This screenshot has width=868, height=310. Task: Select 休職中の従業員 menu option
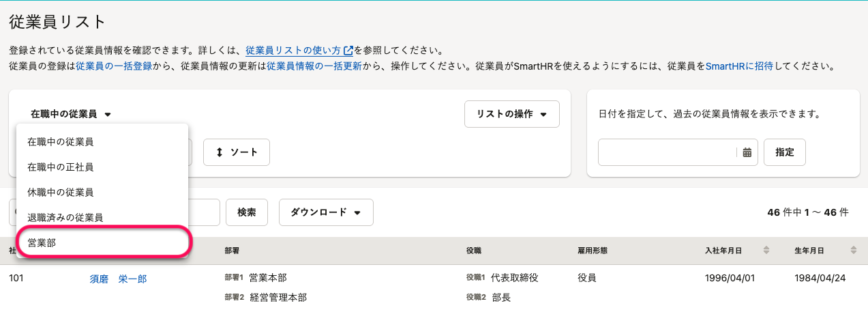click(x=102, y=193)
